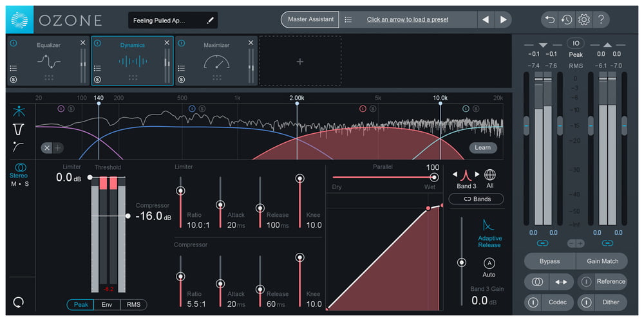
Task: Enable Adaptive Release
Action: point(489,234)
